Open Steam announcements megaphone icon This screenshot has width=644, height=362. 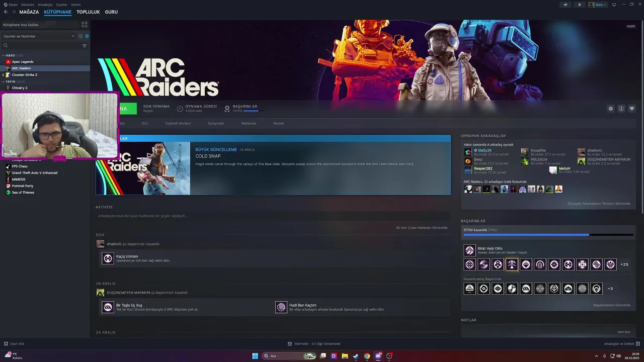coord(566,5)
